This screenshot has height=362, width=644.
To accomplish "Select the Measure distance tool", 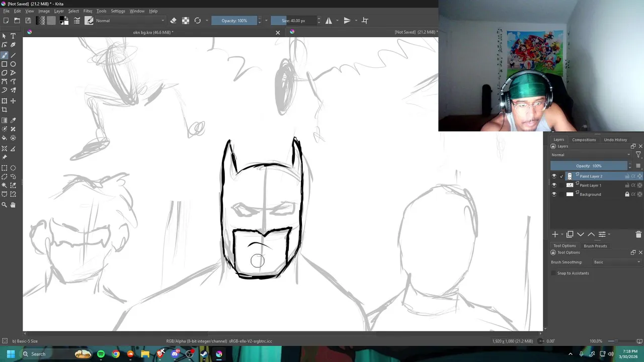I will pyautogui.click(x=13, y=148).
